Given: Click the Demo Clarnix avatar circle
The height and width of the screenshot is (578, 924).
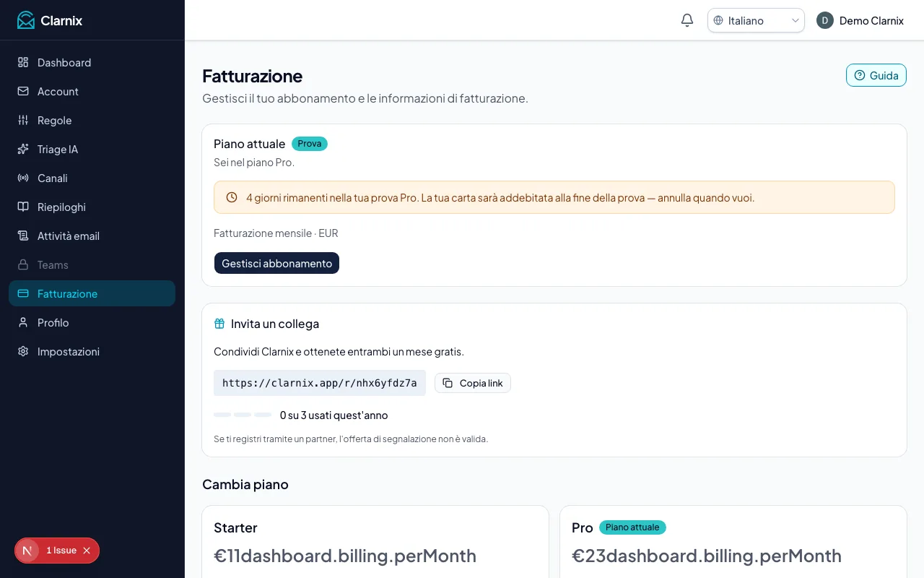Looking at the screenshot, I should [825, 20].
